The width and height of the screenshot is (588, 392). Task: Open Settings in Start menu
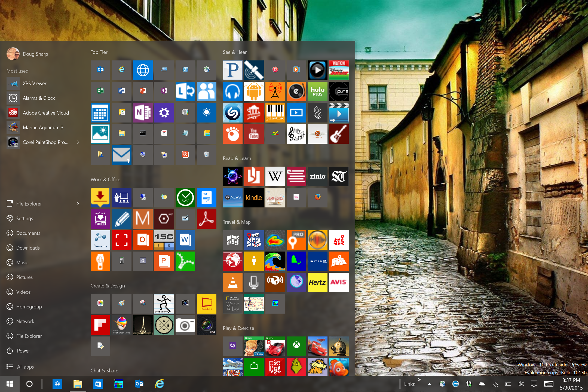coord(24,218)
